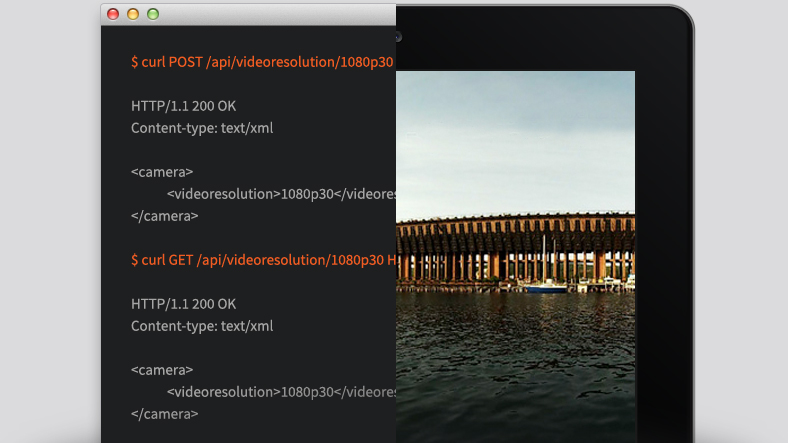788x443 pixels.
Task: Click the yellow minimize button
Action: click(133, 14)
